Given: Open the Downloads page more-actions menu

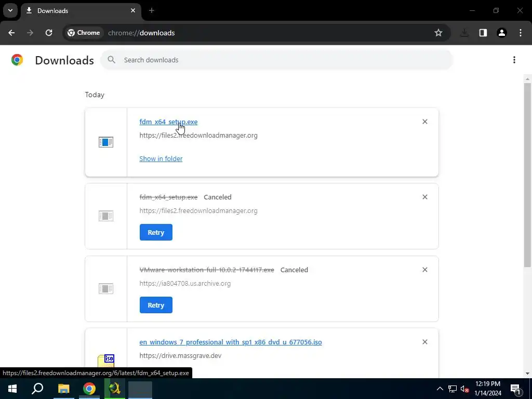Looking at the screenshot, I should [514, 60].
